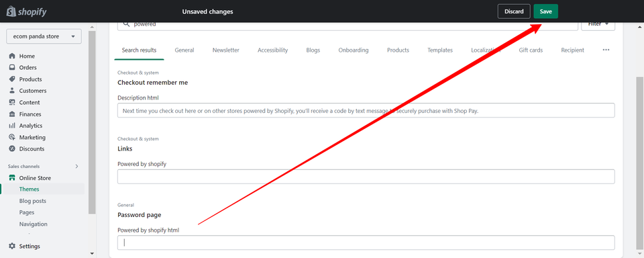Click the Orders inbox icon
The image size is (644, 258).
click(x=12, y=67)
